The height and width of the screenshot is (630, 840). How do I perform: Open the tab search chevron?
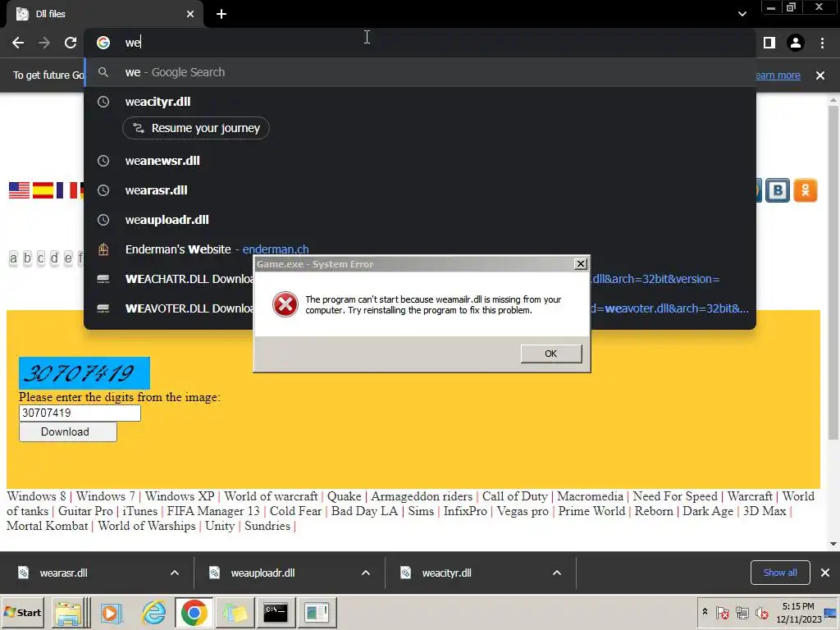[742, 14]
